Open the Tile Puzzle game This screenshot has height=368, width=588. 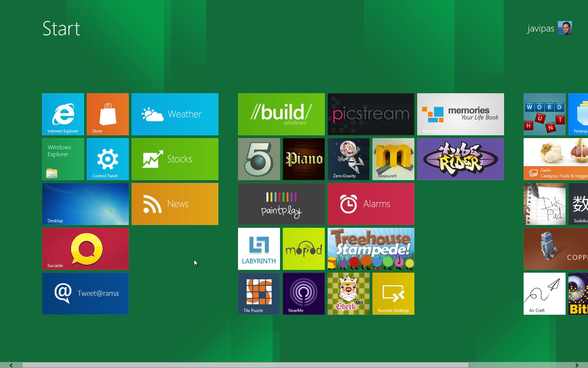click(259, 294)
